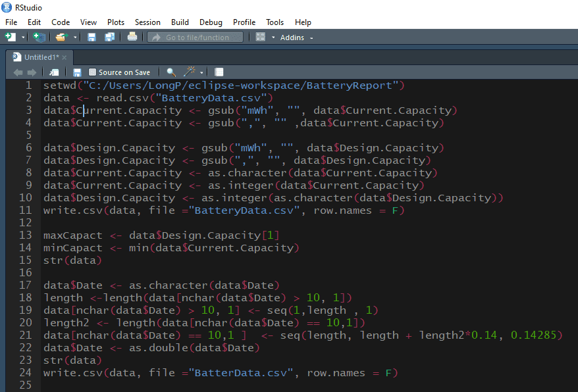Click the forward navigation arrow in editor
The image size is (578, 392).
pyautogui.click(x=32, y=72)
